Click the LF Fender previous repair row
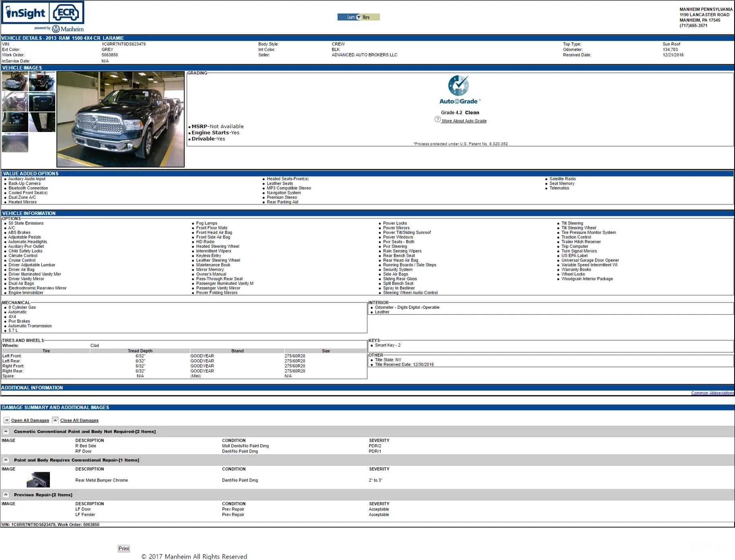The image size is (735, 560). click(x=85, y=515)
